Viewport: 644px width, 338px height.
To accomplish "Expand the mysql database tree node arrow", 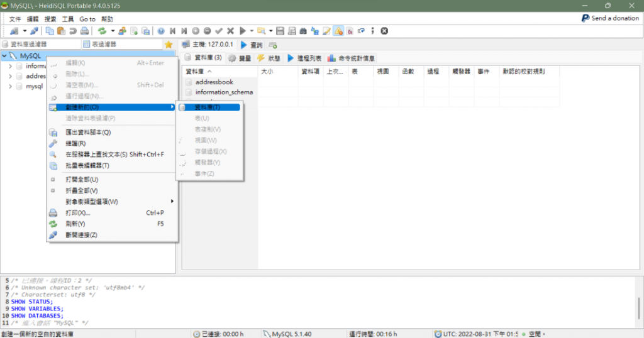I will [10, 87].
